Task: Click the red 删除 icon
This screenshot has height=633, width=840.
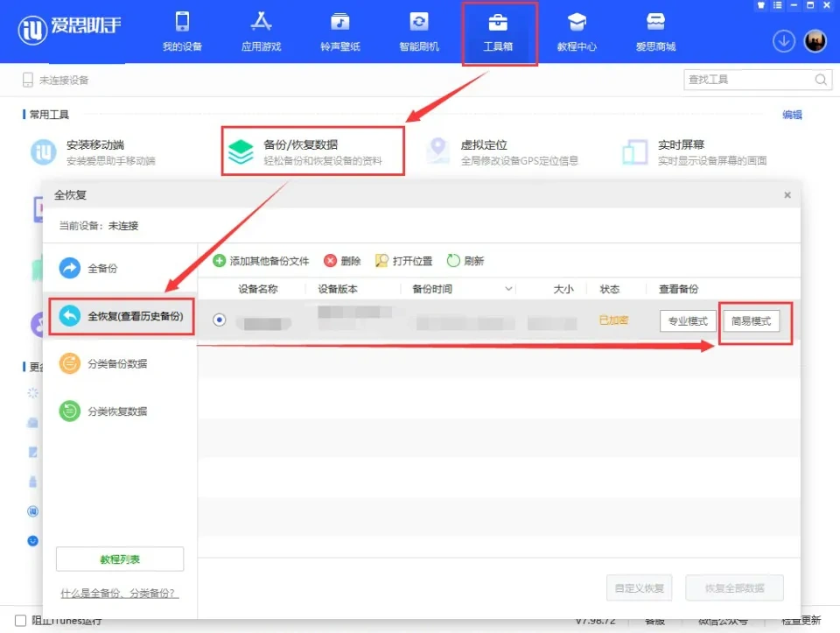Action: coord(331,261)
